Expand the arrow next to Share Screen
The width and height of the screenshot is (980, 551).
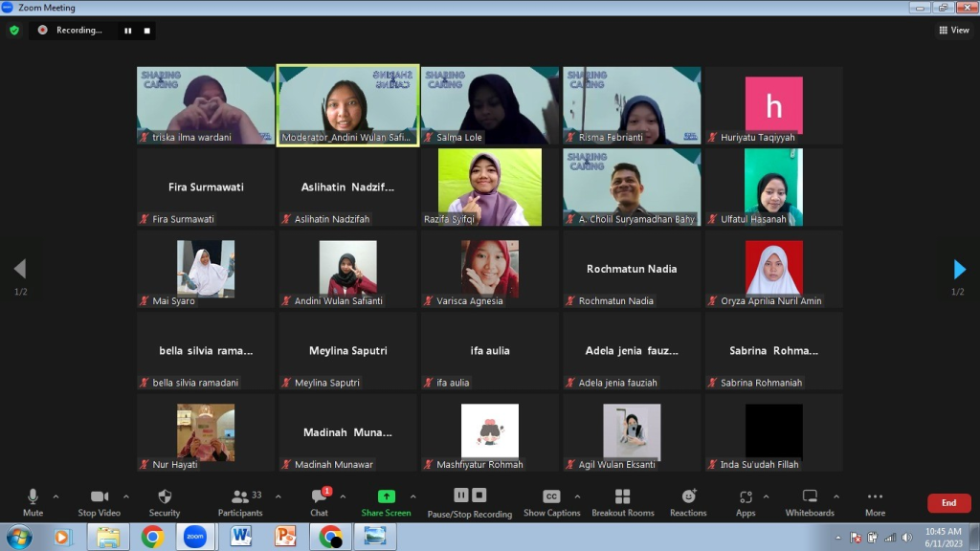point(413,496)
